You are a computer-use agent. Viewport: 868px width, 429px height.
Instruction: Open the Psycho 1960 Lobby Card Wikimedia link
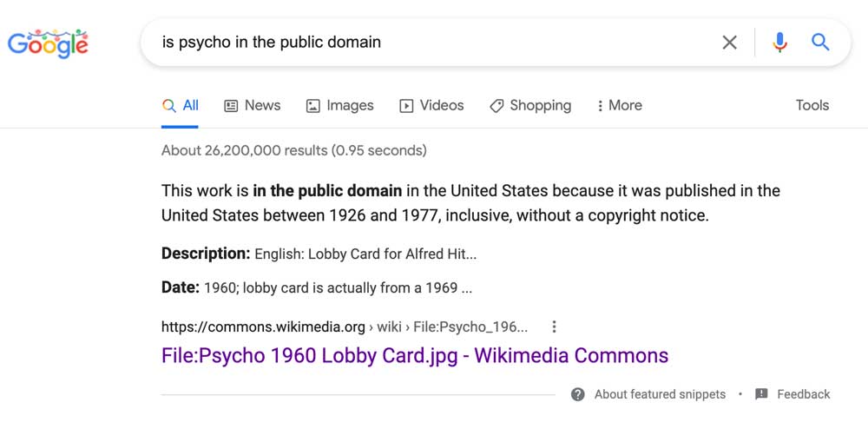pos(415,355)
